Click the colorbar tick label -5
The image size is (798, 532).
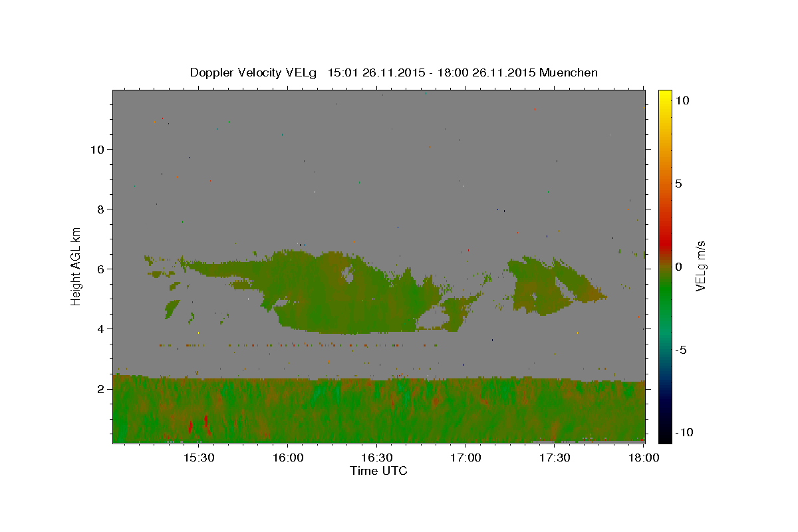680,350
